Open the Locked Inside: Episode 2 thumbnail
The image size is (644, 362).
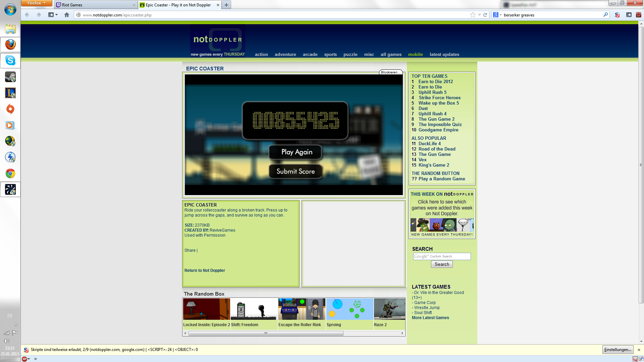pos(206,309)
